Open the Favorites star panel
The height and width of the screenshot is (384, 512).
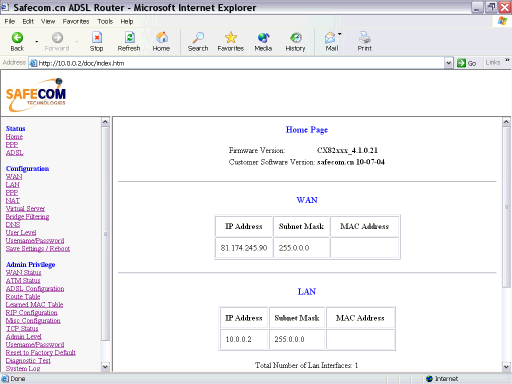point(231,38)
